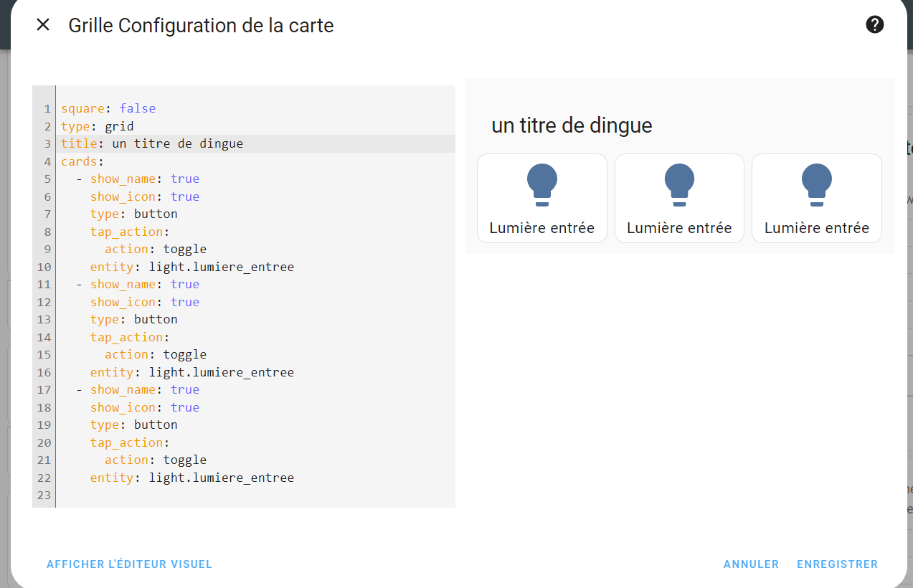
Task: Click the third Lumière entrée bulb icon
Action: point(816,184)
